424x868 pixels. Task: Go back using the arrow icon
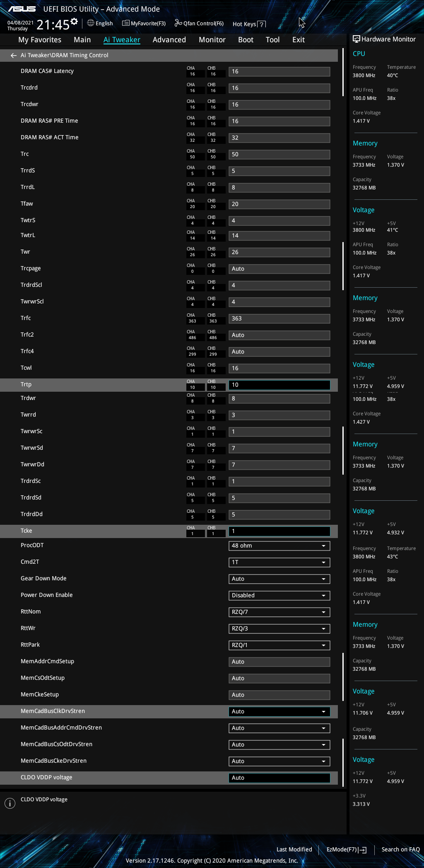[14, 55]
